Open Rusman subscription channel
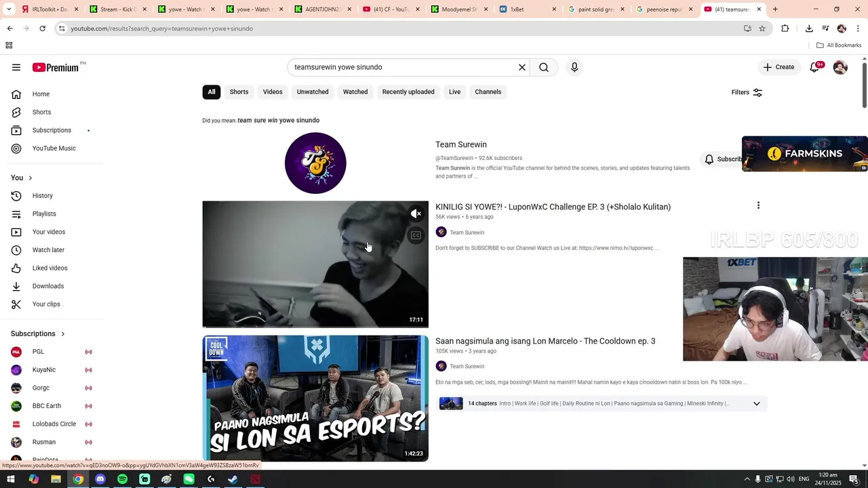 point(54,442)
